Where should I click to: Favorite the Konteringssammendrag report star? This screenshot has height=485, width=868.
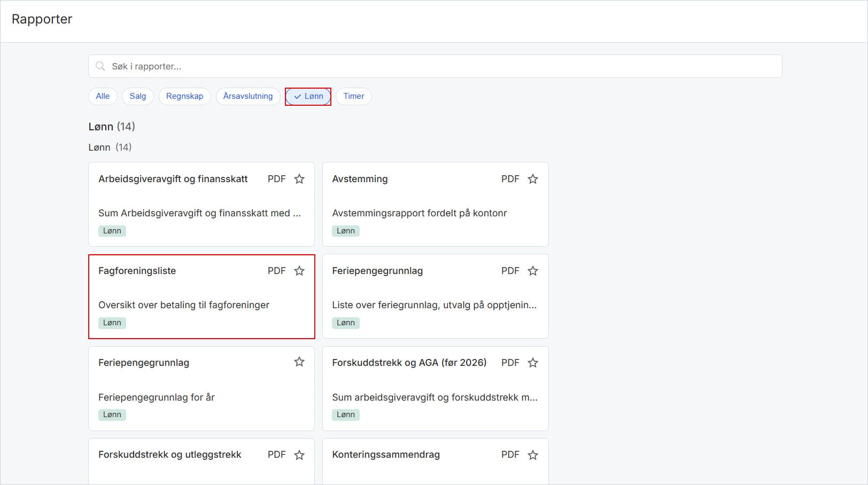click(x=533, y=455)
